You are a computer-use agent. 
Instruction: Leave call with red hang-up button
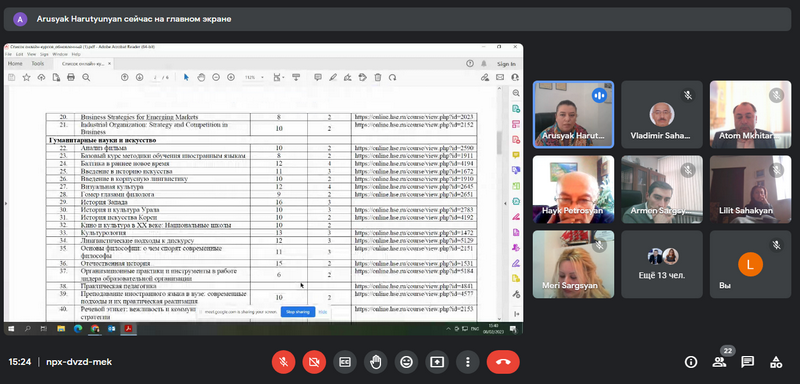click(x=503, y=362)
